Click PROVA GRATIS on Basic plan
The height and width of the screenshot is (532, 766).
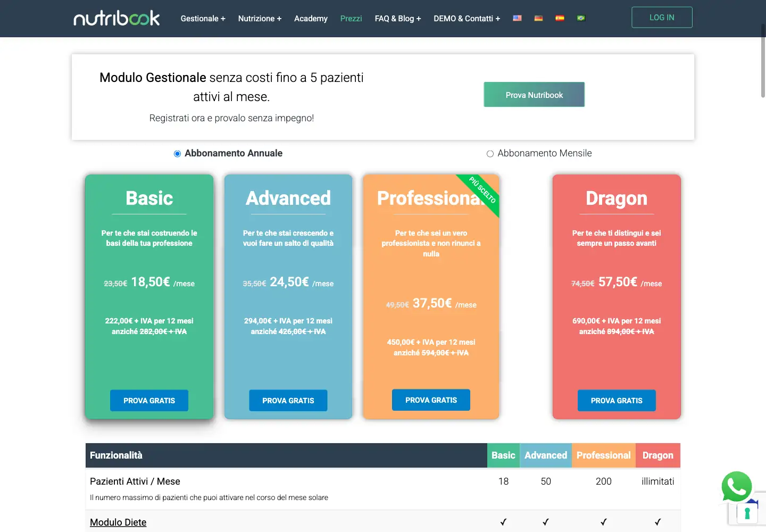point(149,401)
